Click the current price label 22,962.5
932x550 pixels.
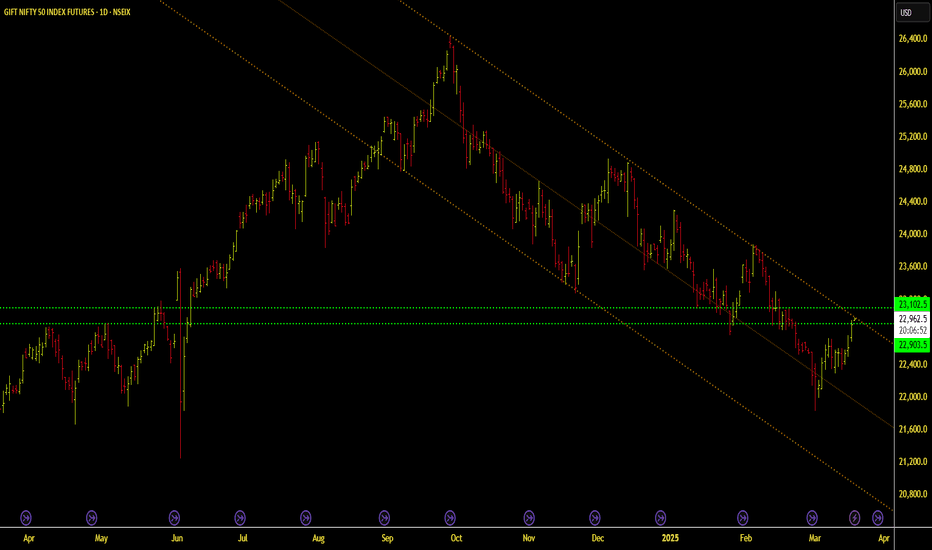(912, 319)
